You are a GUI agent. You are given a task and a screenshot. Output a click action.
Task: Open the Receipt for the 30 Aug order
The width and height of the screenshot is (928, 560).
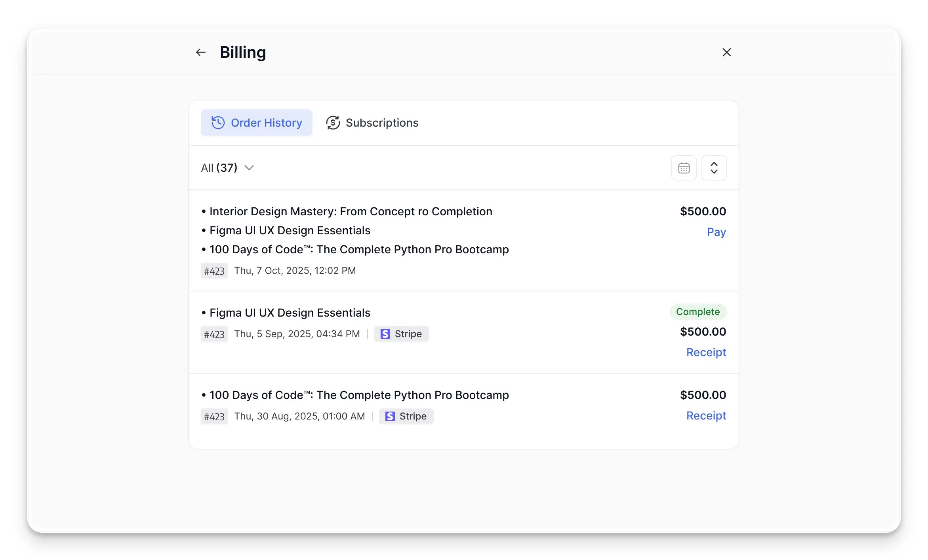(706, 416)
